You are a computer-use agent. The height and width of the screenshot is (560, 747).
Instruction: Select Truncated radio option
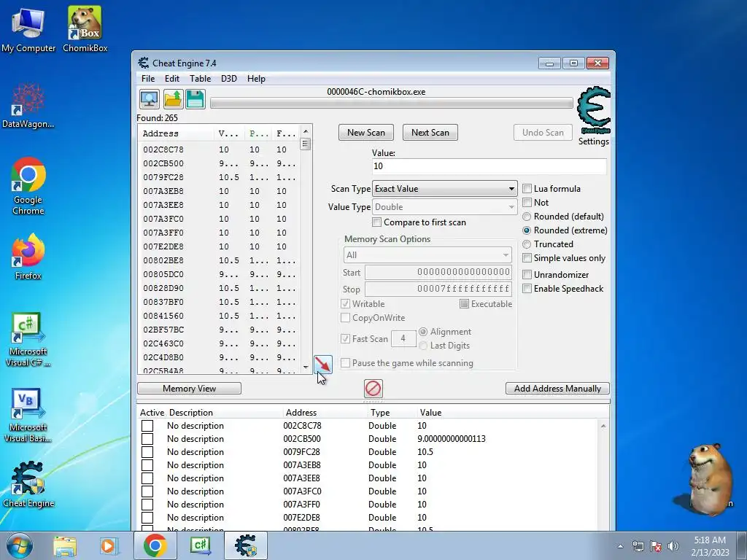click(x=527, y=244)
